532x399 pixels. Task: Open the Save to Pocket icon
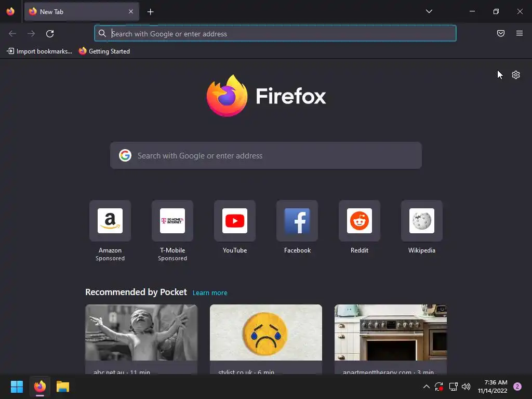[x=500, y=33]
